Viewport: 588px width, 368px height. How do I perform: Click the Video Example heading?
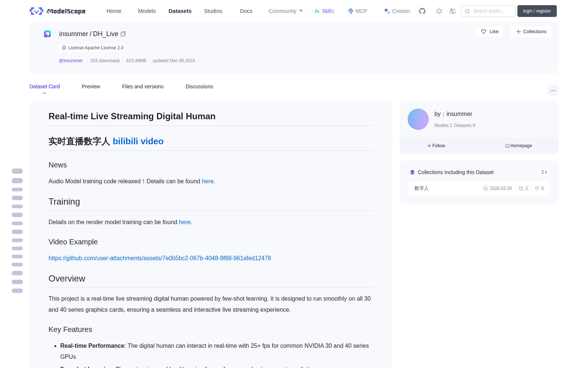73,242
